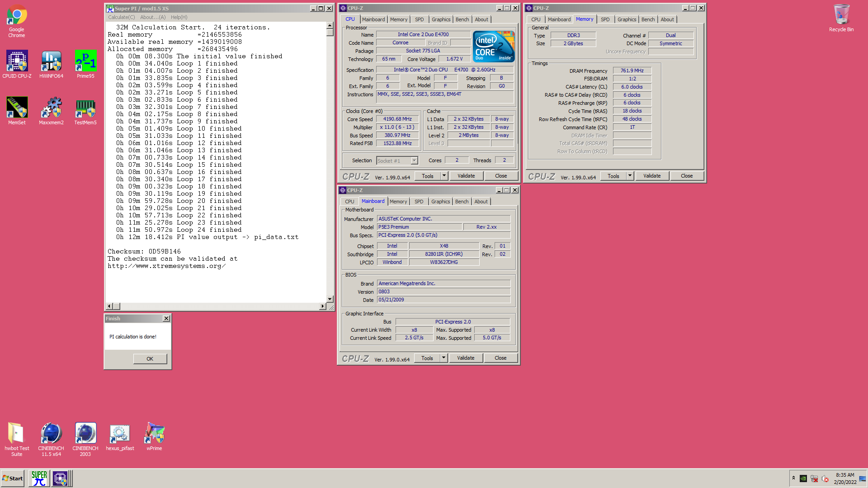The image size is (868, 488).
Task: Click checksum text 0D59B146
Action: (165, 252)
